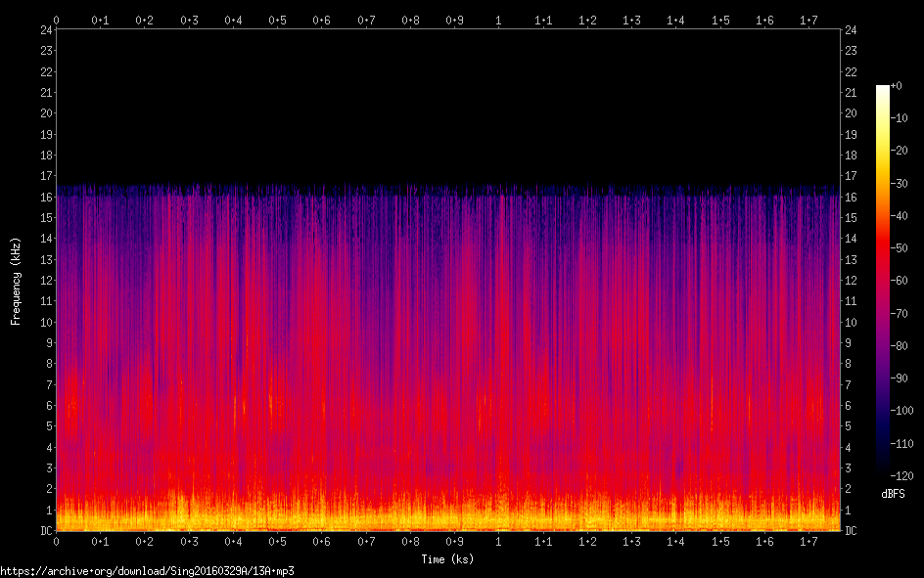Click "7" on the right frequency axis

(848, 385)
